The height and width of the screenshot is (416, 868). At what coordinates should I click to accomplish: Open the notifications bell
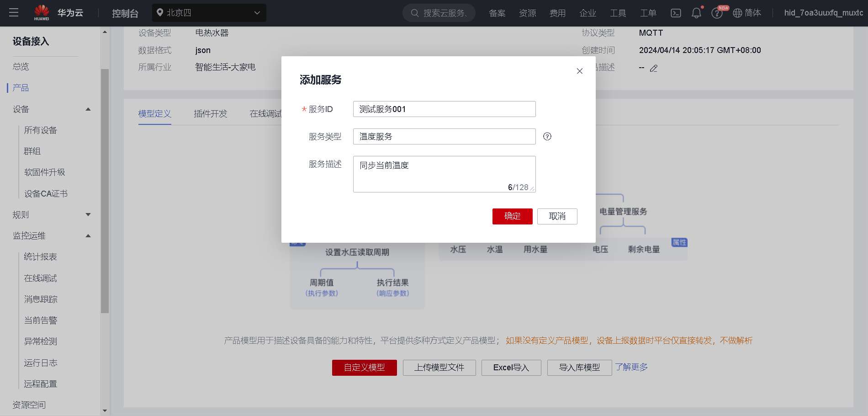point(696,13)
